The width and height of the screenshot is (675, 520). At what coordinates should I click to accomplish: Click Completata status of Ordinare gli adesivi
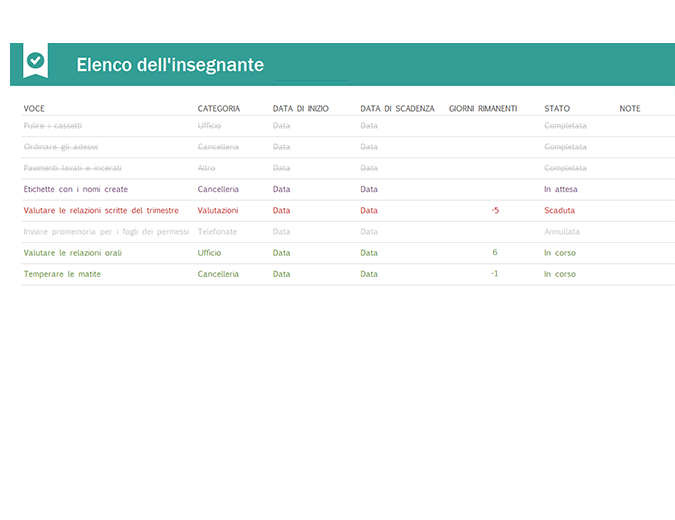(565, 147)
